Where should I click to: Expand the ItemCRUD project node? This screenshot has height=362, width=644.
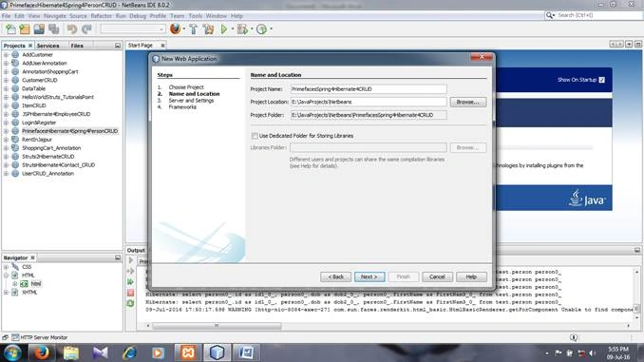pyautogui.click(x=6, y=105)
